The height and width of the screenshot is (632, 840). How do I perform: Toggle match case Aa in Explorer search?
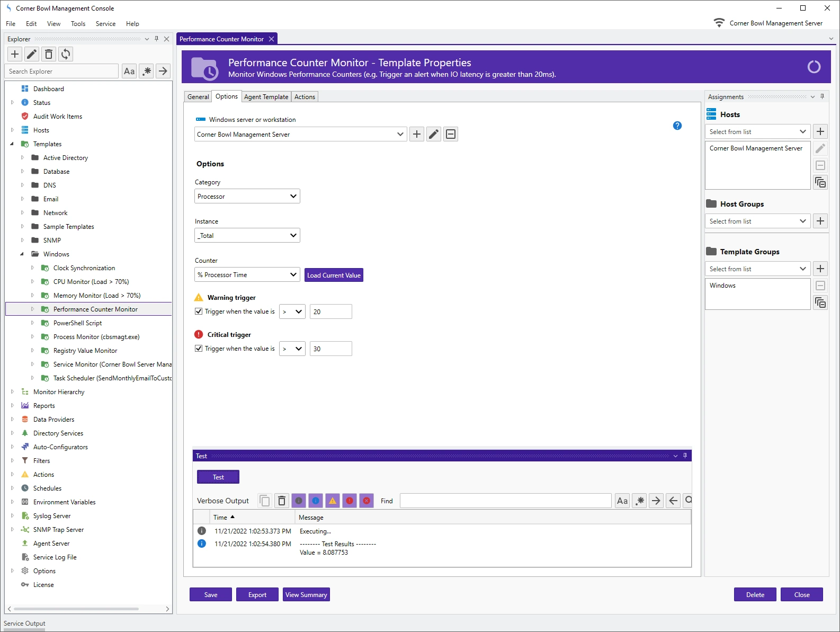[129, 72]
